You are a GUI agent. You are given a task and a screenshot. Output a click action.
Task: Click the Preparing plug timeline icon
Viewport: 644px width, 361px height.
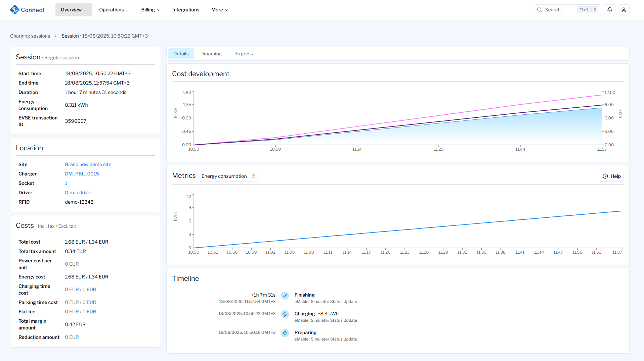point(285,333)
